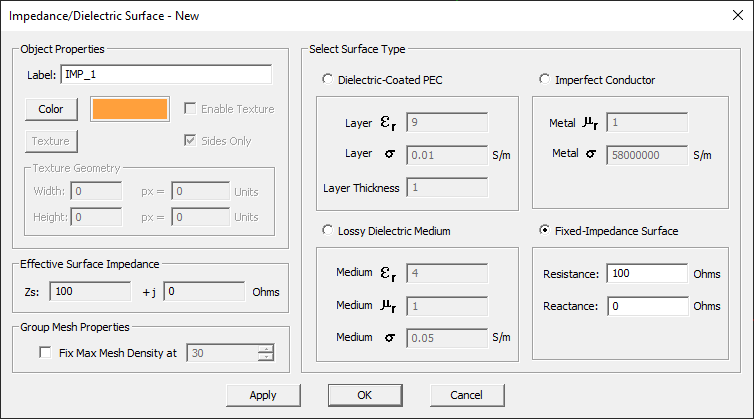Click the Zs effective impedance field
Screen dimensions: 754x419
tap(92, 292)
